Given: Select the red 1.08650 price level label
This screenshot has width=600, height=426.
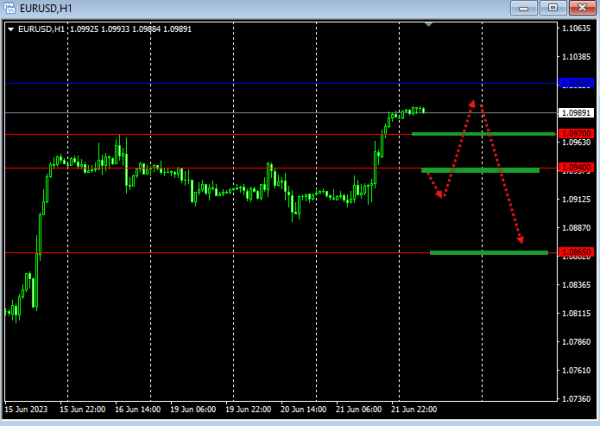Looking at the screenshot, I should coord(576,252).
